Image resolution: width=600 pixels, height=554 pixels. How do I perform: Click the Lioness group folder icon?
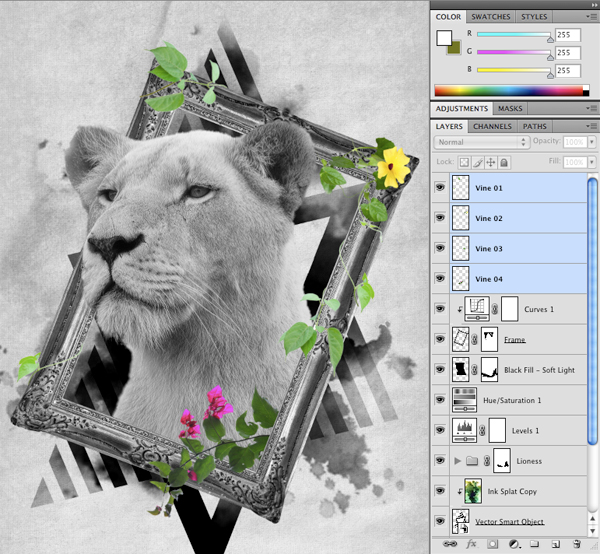472,461
